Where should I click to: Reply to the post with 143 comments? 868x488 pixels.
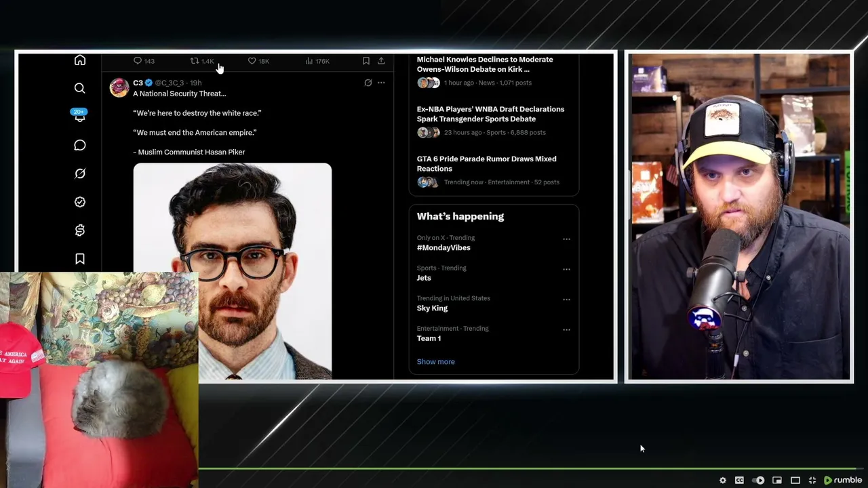[x=144, y=61]
